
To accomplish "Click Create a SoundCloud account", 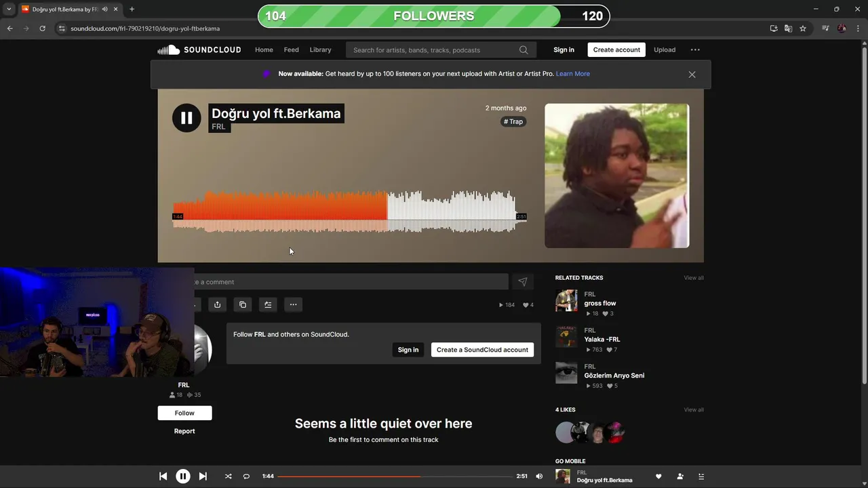I will (x=482, y=350).
